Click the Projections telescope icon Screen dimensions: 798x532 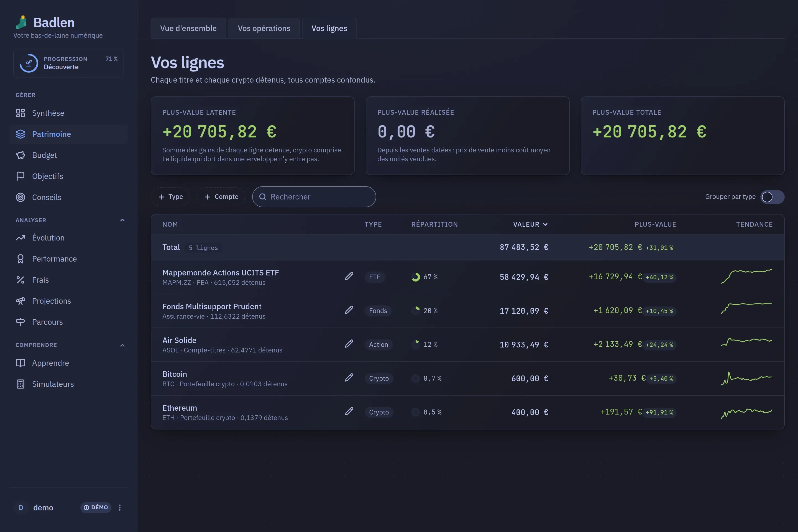(x=20, y=301)
